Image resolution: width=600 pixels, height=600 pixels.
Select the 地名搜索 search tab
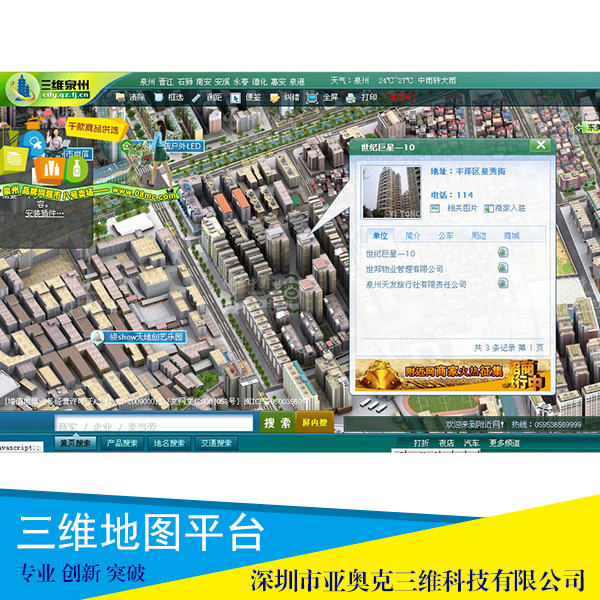tap(170, 443)
